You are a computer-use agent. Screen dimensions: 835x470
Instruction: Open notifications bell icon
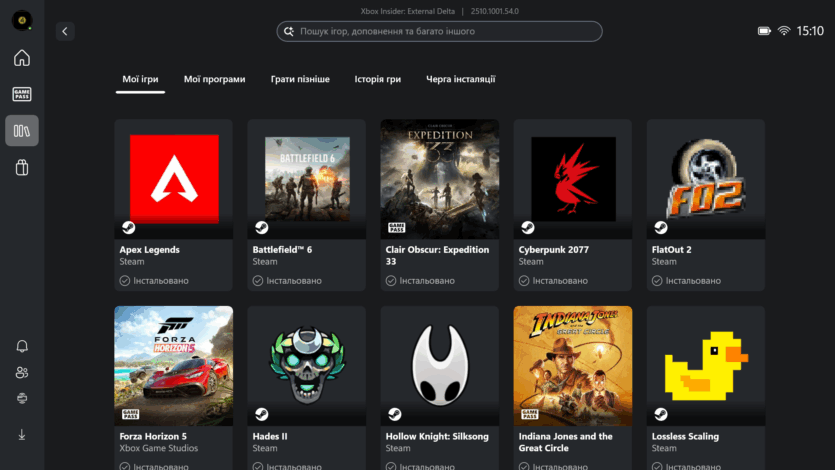[21, 346]
